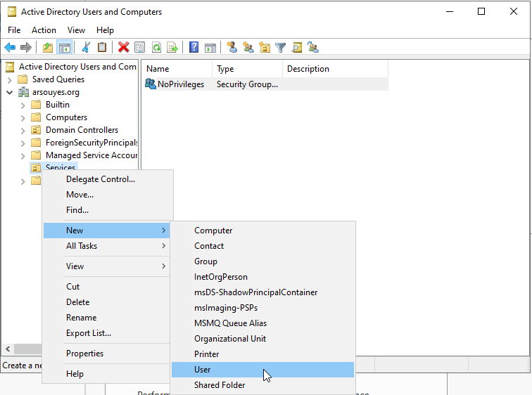Sort by the Description column header
The height and width of the screenshot is (395, 532).
(335, 69)
